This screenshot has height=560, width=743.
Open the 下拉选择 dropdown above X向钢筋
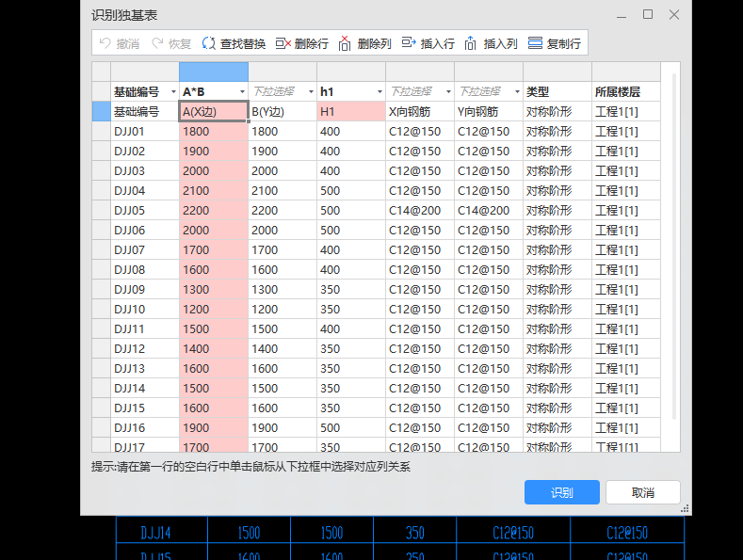point(448,91)
